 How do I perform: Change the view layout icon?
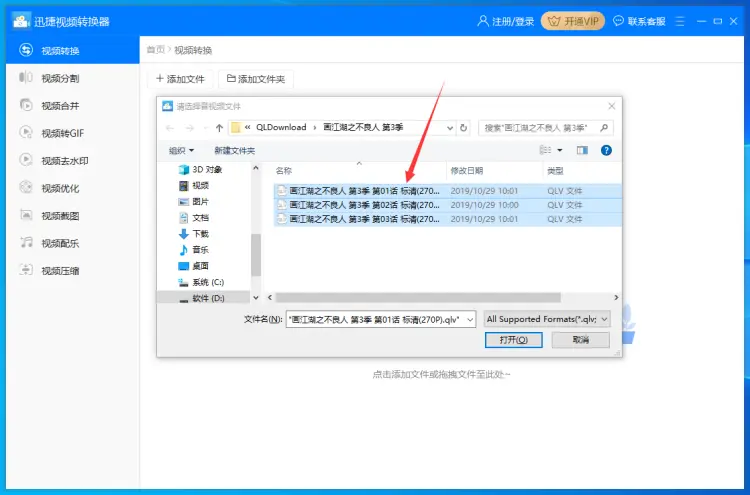[545, 150]
